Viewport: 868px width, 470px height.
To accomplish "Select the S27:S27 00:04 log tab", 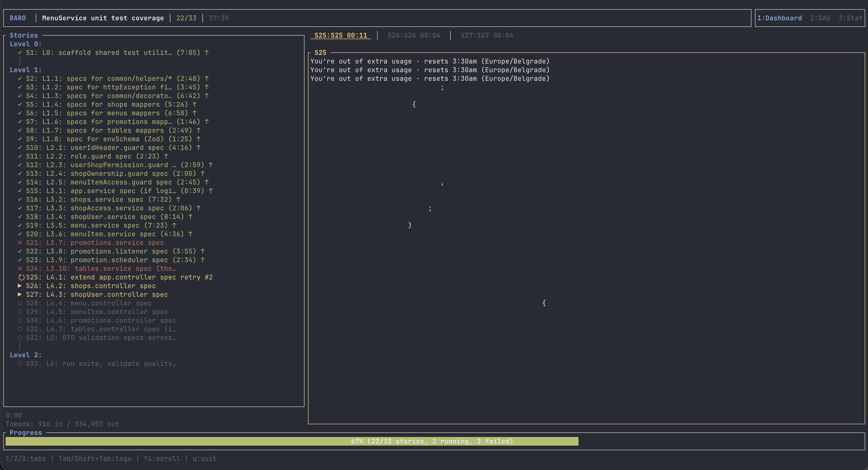I will tap(487, 35).
